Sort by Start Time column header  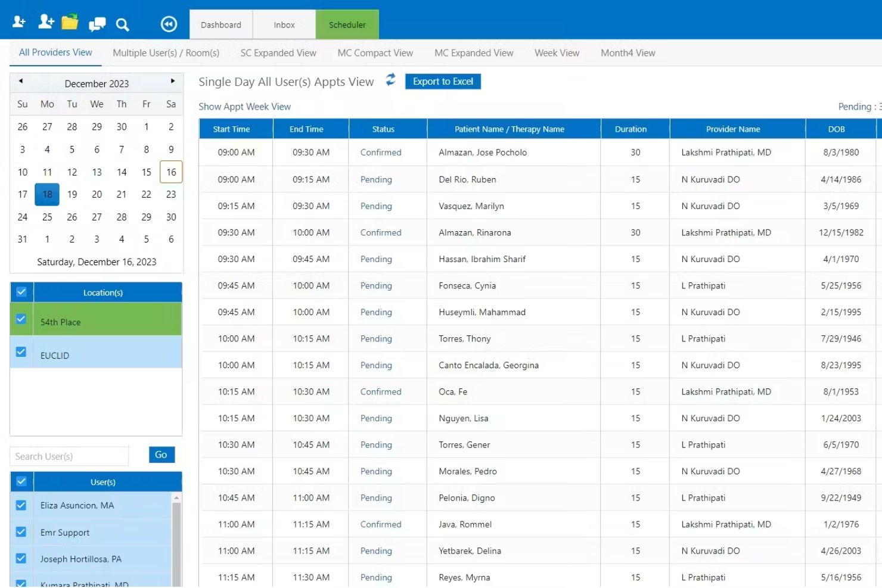[236, 129]
